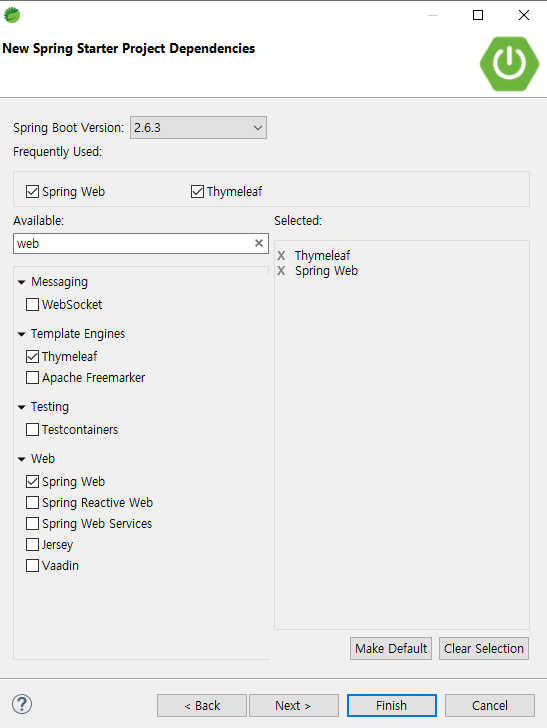The width and height of the screenshot is (547, 728).
Task: Maximize the dialog window
Action: (478, 15)
